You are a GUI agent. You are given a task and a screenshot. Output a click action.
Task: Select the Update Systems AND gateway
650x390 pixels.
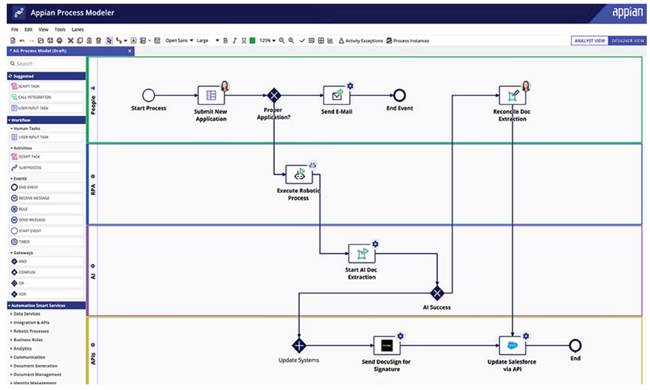point(299,345)
